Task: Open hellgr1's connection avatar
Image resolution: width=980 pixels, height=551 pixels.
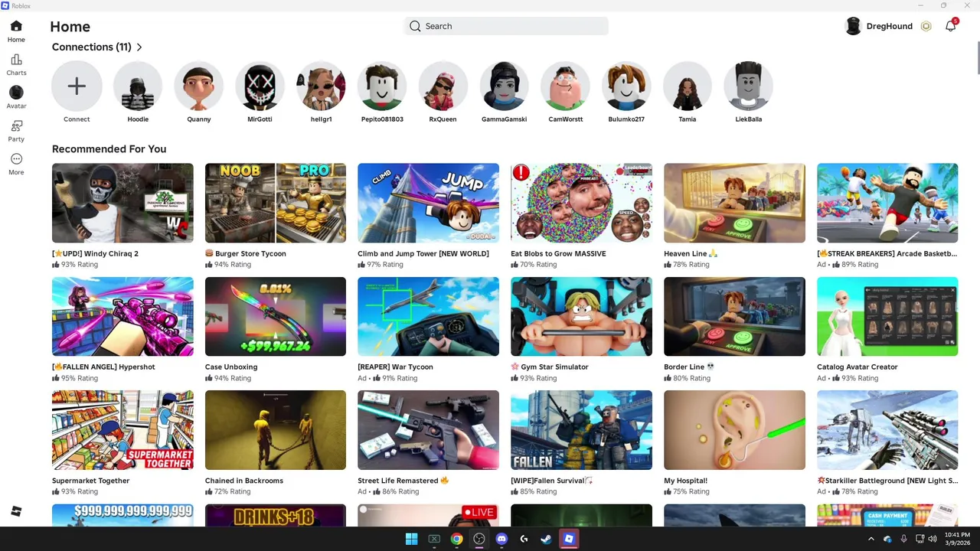Action: (x=321, y=86)
